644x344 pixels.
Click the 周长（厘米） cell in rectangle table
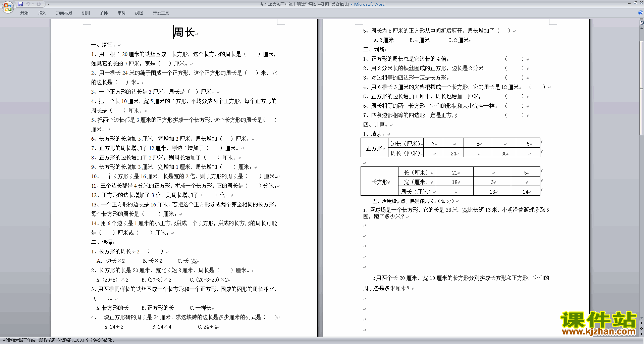pos(417,191)
